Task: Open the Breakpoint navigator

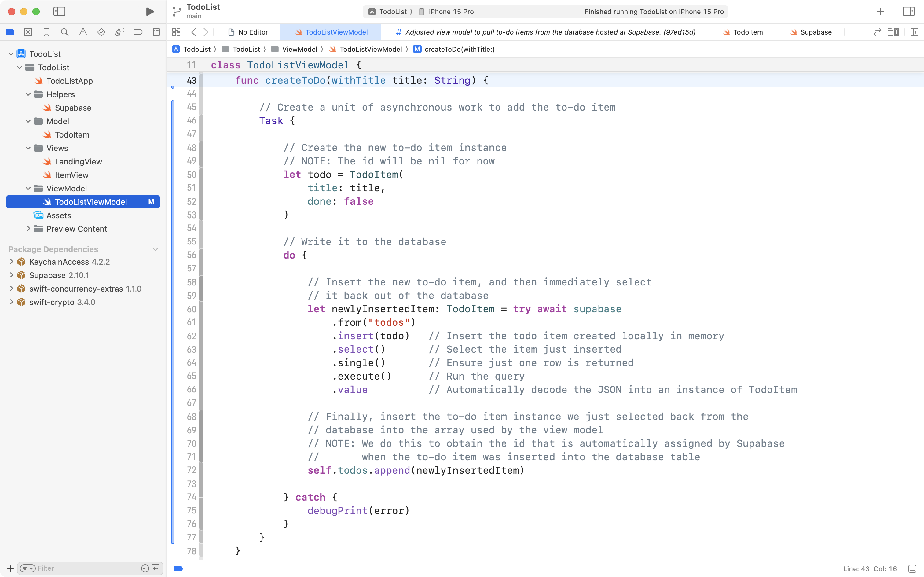Action: [138, 32]
